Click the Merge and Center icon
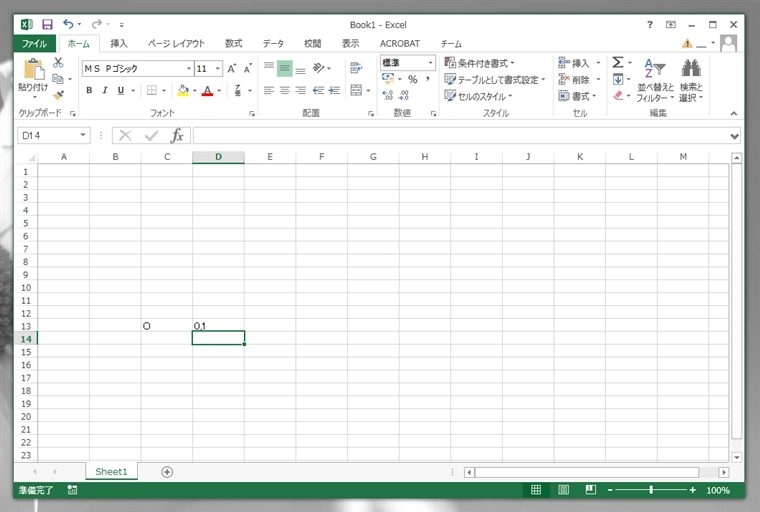Viewport: 760px width, 512px height. pyautogui.click(x=356, y=90)
